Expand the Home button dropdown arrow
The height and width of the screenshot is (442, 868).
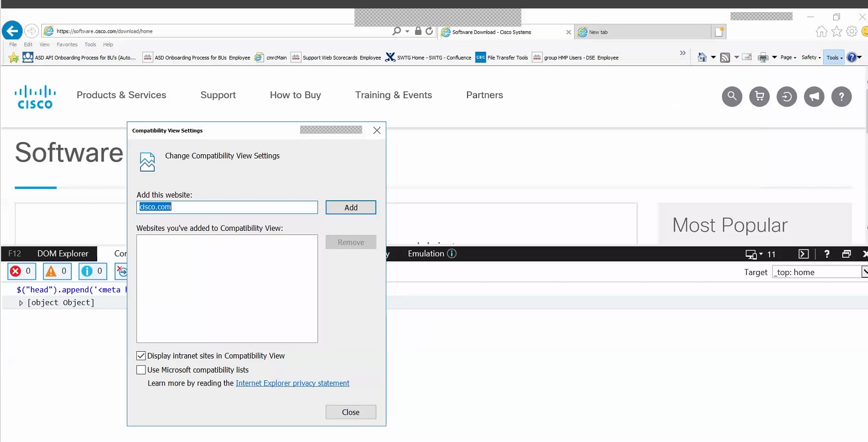[713, 57]
